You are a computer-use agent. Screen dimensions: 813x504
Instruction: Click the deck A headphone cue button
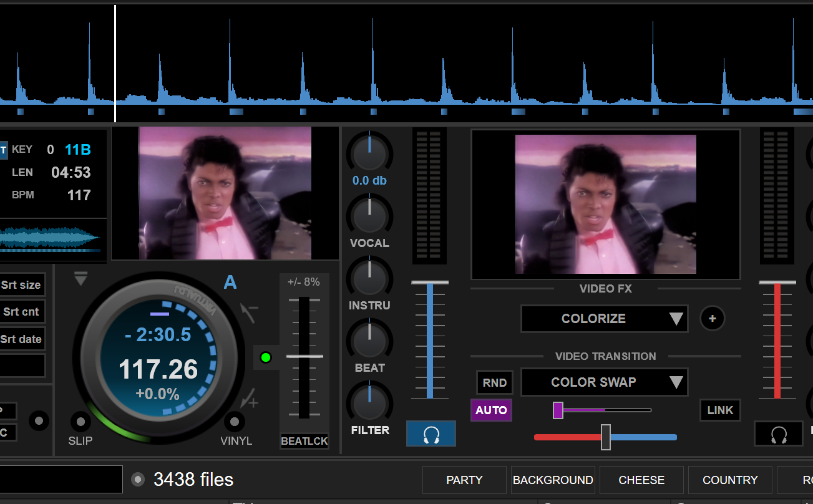point(431,434)
